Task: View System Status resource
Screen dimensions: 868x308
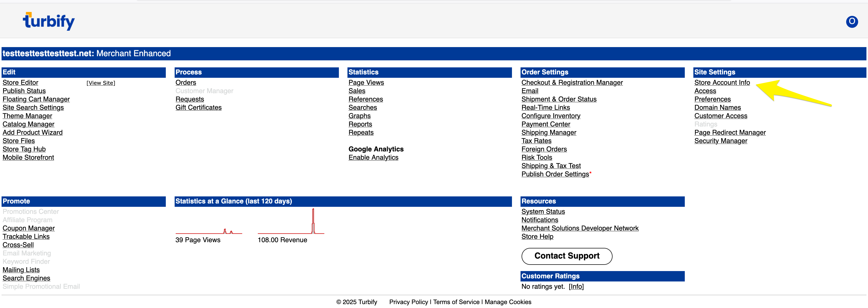Action: [x=543, y=211]
